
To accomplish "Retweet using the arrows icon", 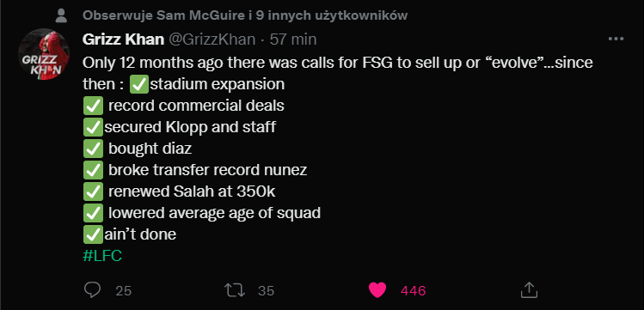I will 235,290.
